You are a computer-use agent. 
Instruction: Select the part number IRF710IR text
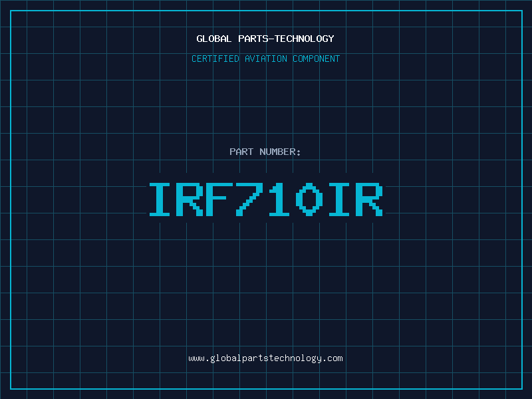tap(265, 199)
